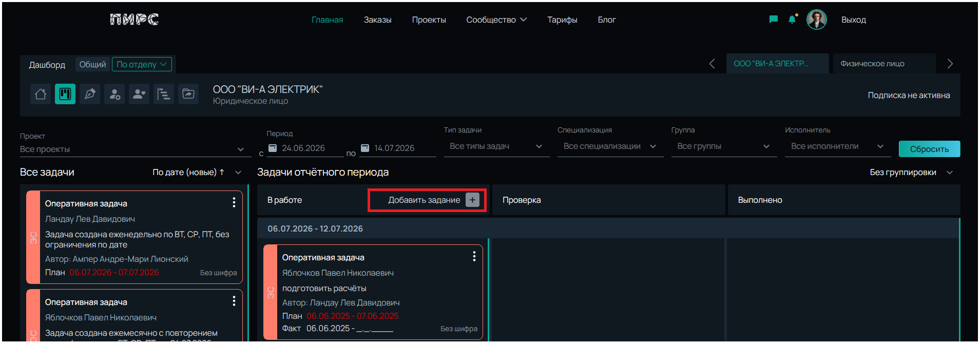The height and width of the screenshot is (344, 980).
Task: Open the user settings gear icon
Action: tap(114, 94)
